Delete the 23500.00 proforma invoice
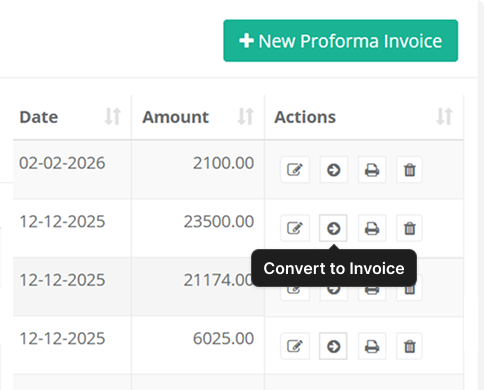Screen dimensions: 484x390 [409, 228]
